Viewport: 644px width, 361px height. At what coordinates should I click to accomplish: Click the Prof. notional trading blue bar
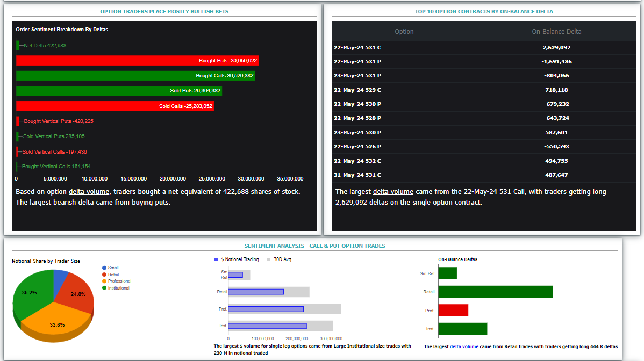[x=266, y=309]
